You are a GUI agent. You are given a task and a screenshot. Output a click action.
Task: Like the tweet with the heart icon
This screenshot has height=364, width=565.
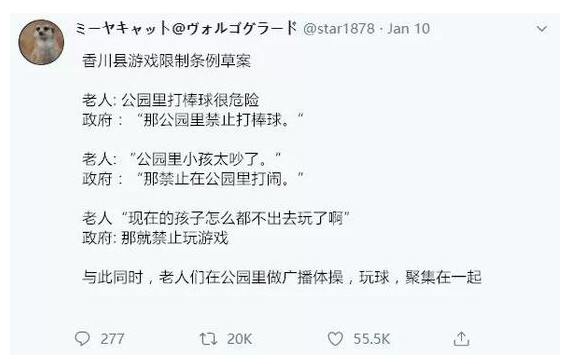(335, 339)
